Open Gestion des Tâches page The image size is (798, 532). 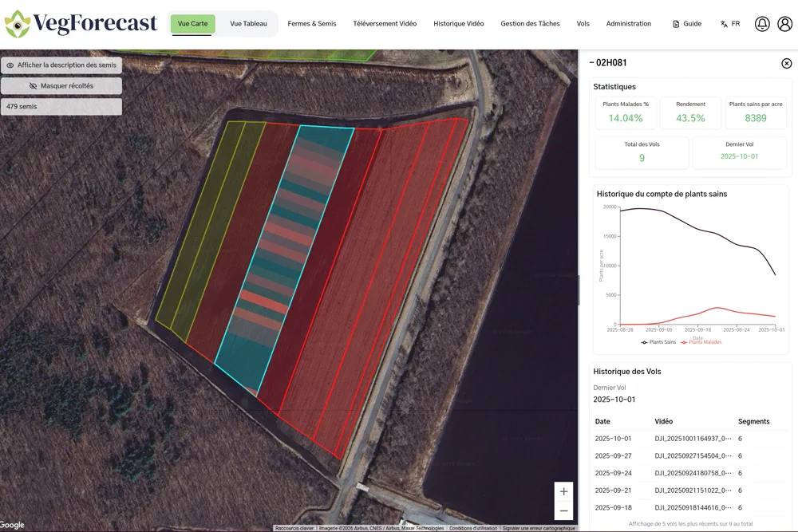pos(531,23)
